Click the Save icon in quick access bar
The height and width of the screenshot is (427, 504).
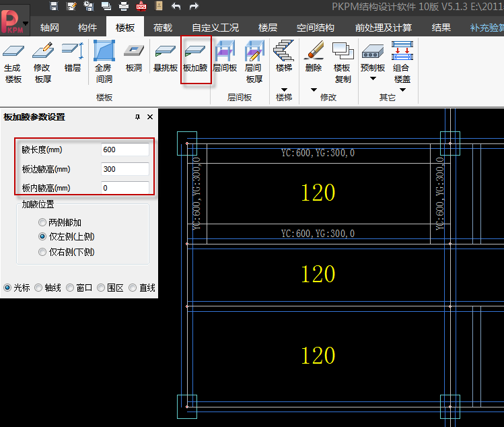54,6
